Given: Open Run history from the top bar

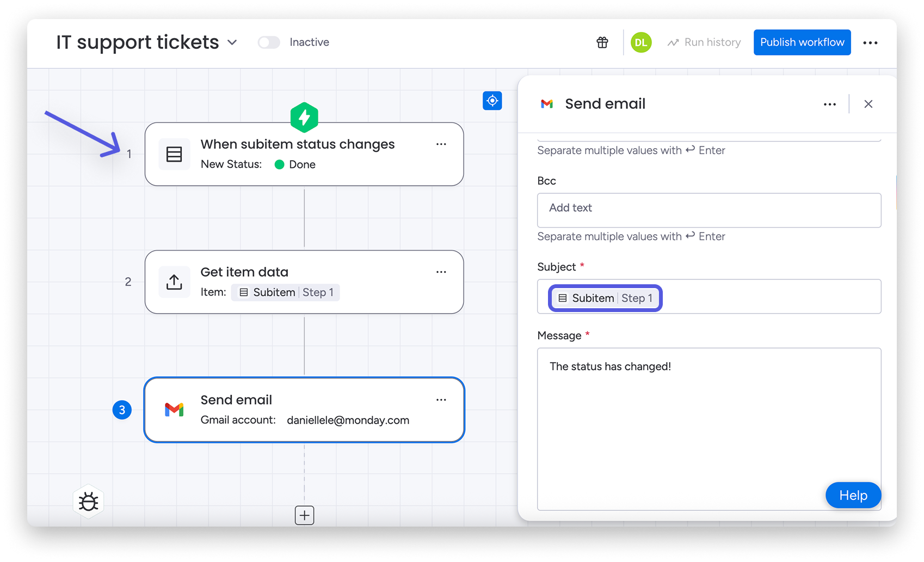Looking at the screenshot, I should 704,42.
